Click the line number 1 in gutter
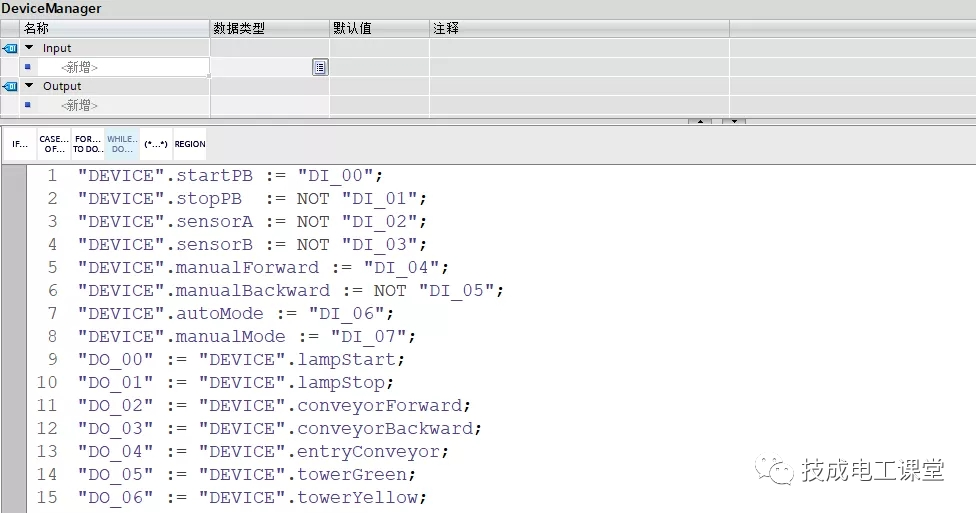Screen dimensions: 976x513 pos(52,176)
